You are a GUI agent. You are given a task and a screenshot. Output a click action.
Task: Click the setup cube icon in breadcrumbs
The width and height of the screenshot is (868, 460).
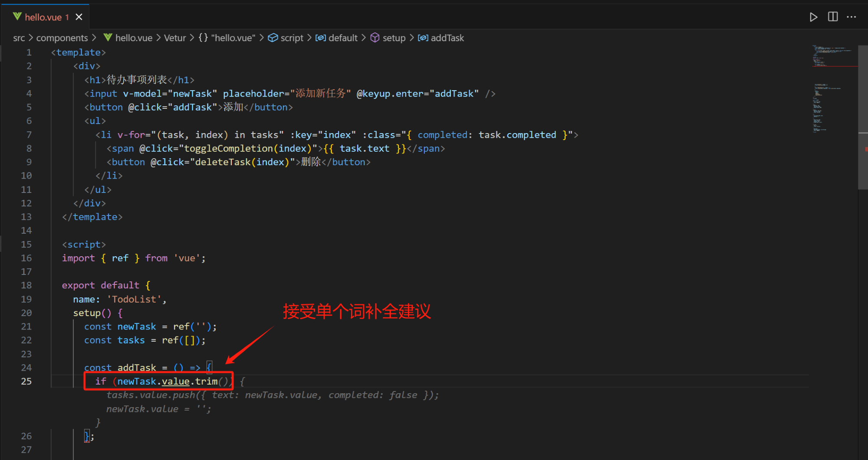click(374, 38)
